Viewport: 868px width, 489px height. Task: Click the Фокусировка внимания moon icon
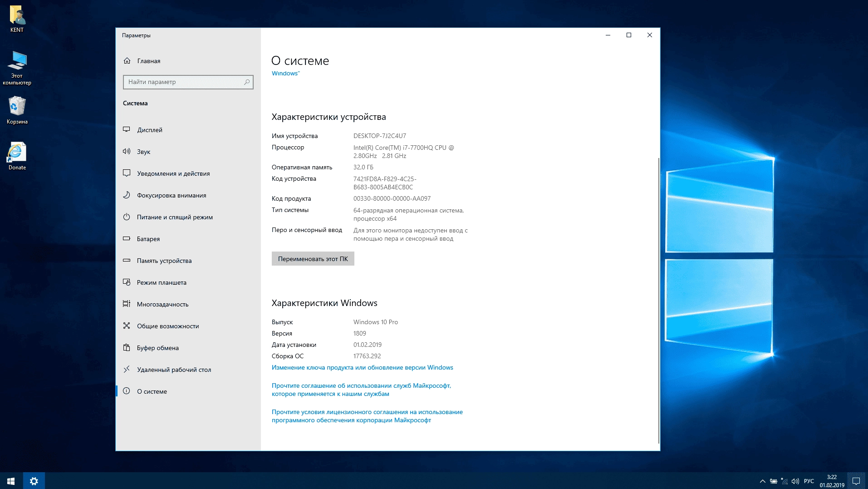point(127,195)
